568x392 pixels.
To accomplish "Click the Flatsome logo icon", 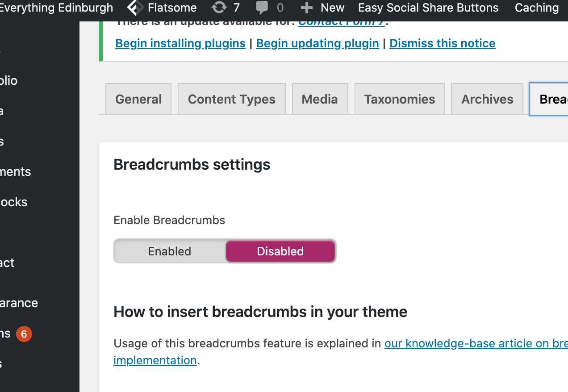I will click(x=135, y=8).
